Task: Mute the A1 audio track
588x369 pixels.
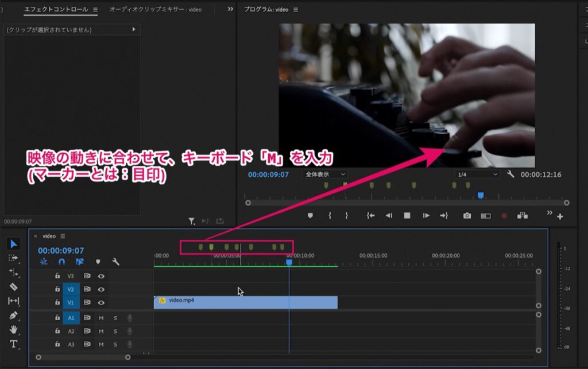Action: [101, 318]
